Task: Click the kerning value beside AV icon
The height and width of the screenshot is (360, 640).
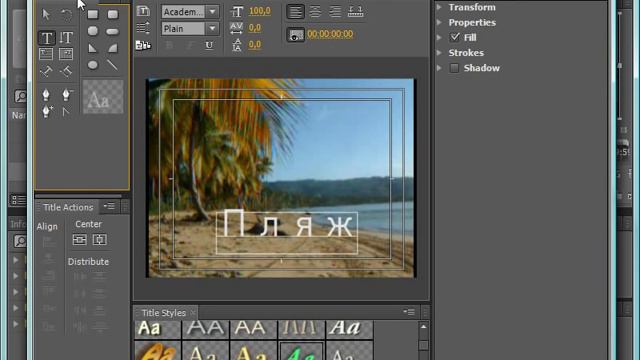Action: point(255,28)
